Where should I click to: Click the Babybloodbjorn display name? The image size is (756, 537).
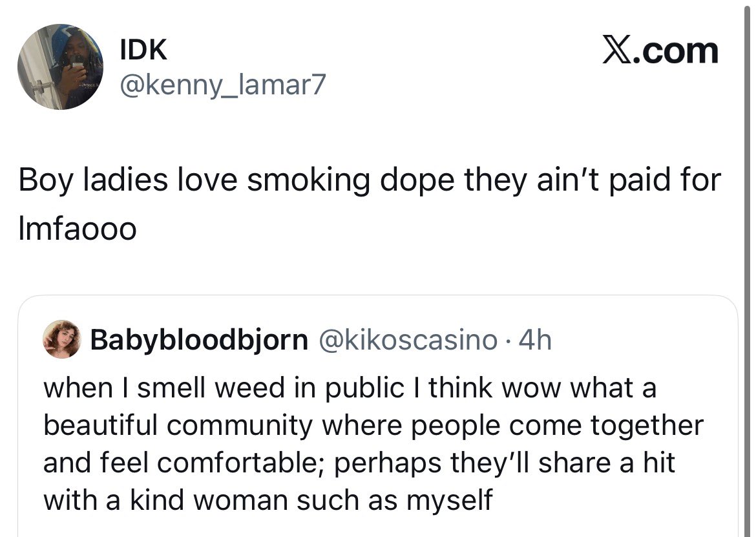point(199,339)
